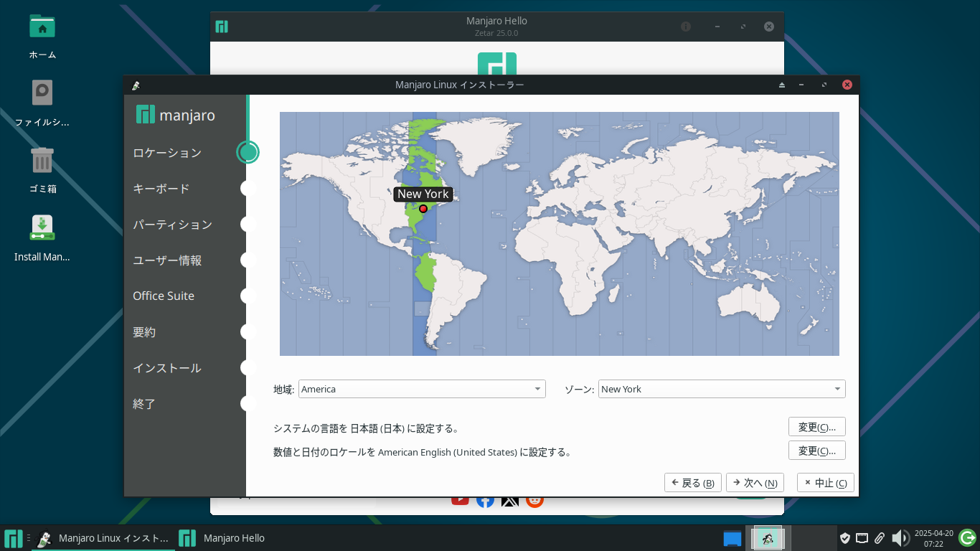Maximize the Manjaro Hello window
The width and height of the screenshot is (980, 551).
[743, 27]
